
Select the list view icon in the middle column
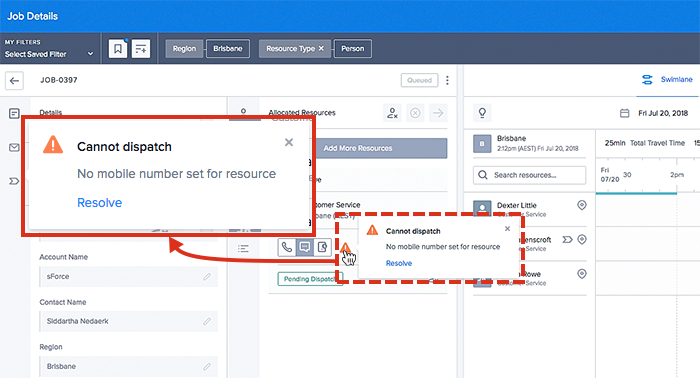243,249
